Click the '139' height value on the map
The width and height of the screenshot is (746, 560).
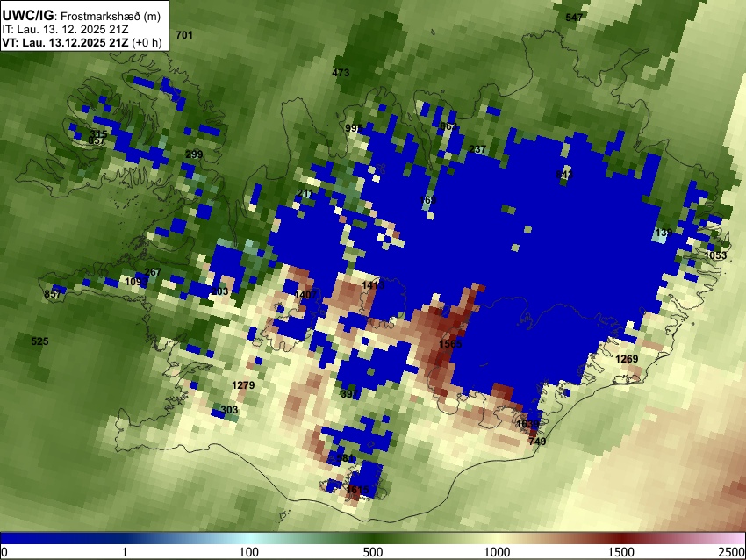tap(664, 233)
